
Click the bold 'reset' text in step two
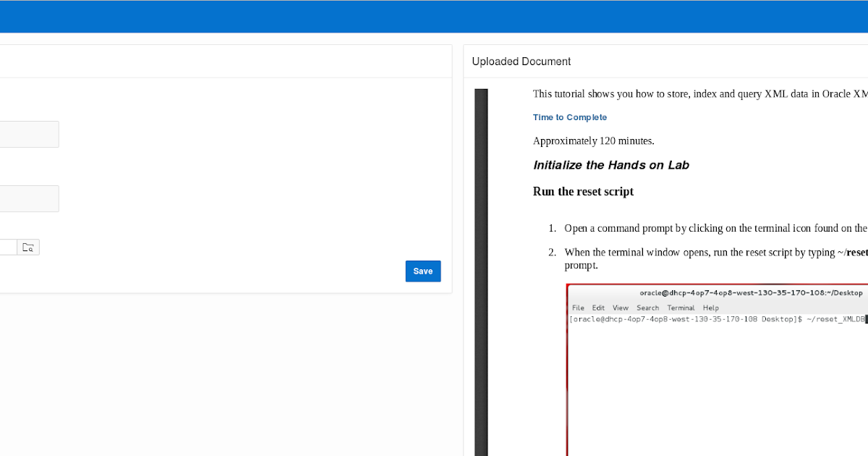pyautogui.click(x=860, y=252)
